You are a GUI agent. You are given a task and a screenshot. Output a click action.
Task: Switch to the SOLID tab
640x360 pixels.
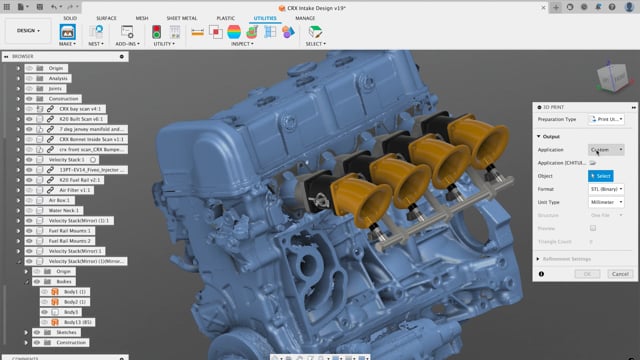[70, 18]
